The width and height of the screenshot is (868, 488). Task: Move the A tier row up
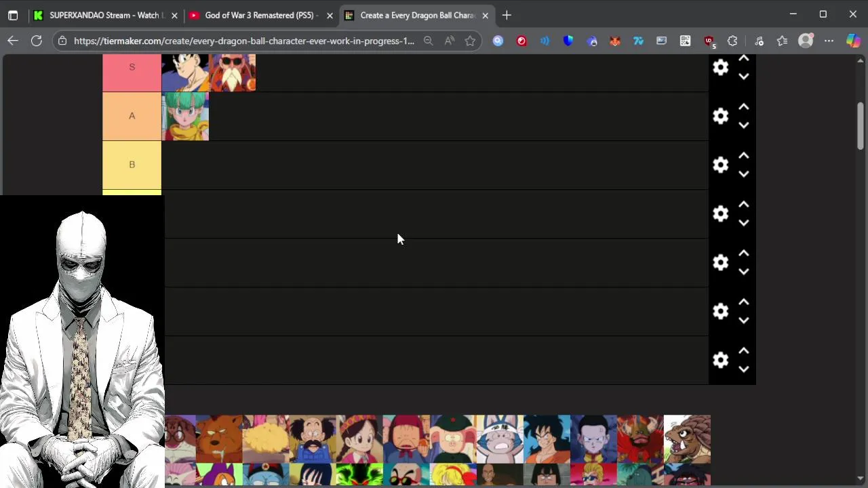point(744,107)
